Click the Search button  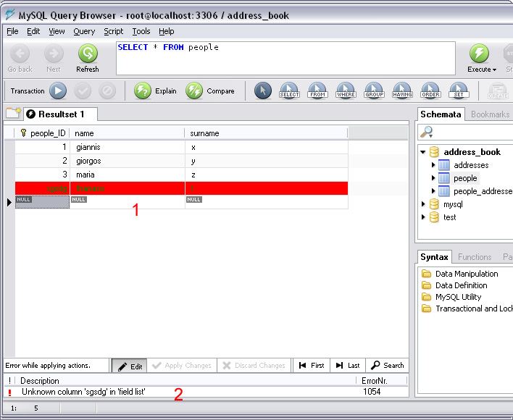coord(388,366)
